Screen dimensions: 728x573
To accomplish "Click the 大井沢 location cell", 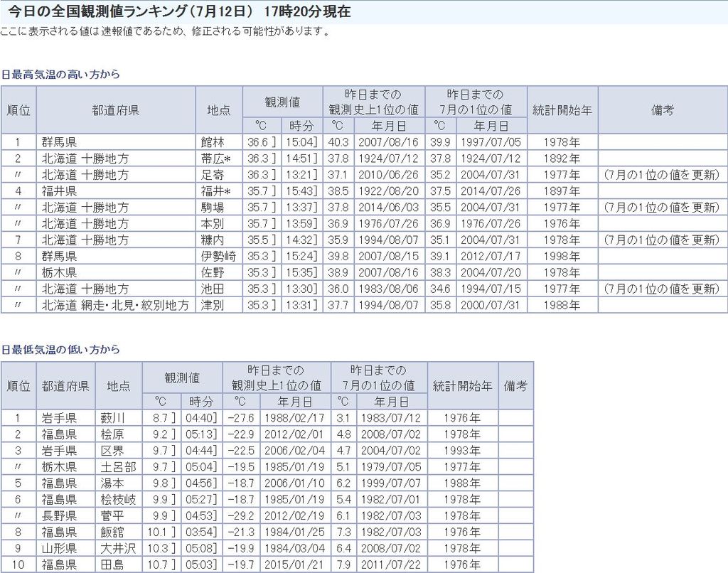I will pos(117,548).
